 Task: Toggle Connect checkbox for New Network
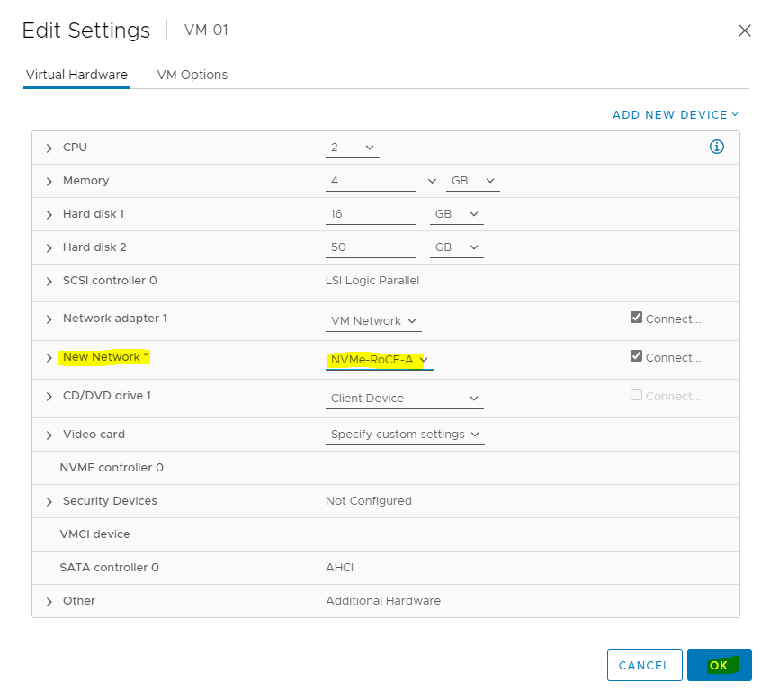point(636,356)
